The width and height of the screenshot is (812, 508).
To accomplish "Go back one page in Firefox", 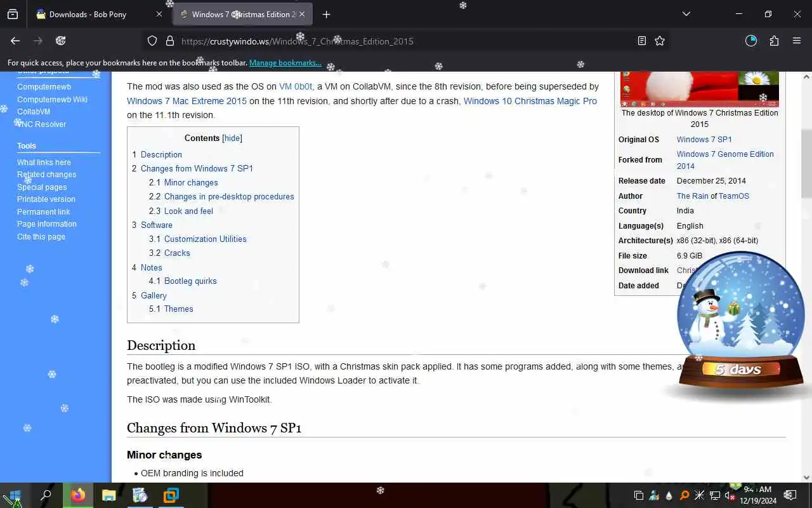I will (x=15, y=41).
